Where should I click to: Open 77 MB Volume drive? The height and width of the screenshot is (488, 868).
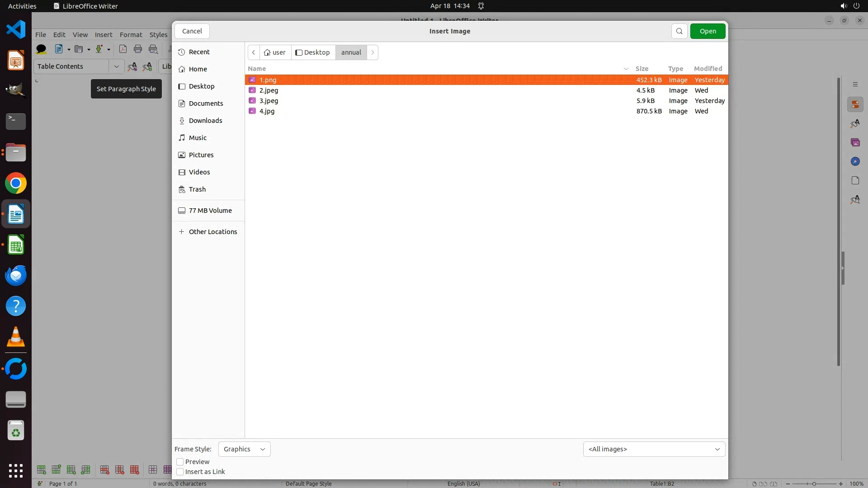[x=210, y=211]
